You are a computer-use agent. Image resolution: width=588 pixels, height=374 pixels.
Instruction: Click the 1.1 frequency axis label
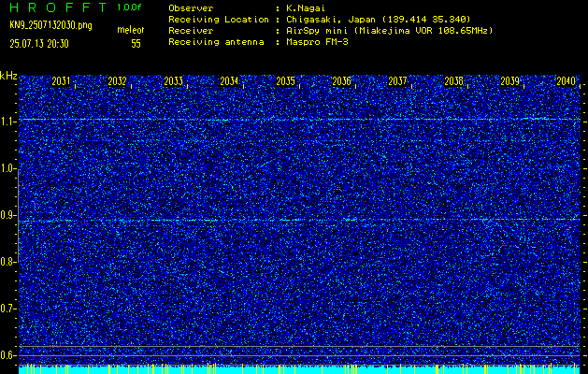pos(7,122)
